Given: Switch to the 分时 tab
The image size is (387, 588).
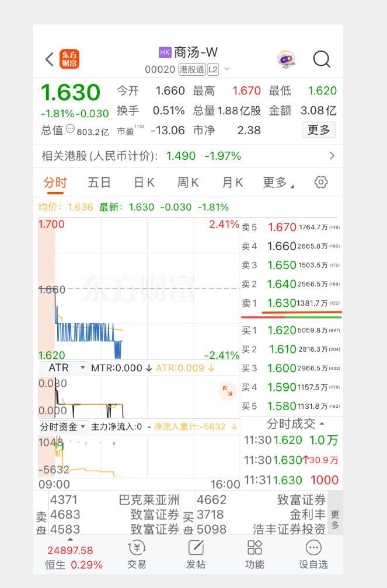Looking at the screenshot, I should coord(55,183).
